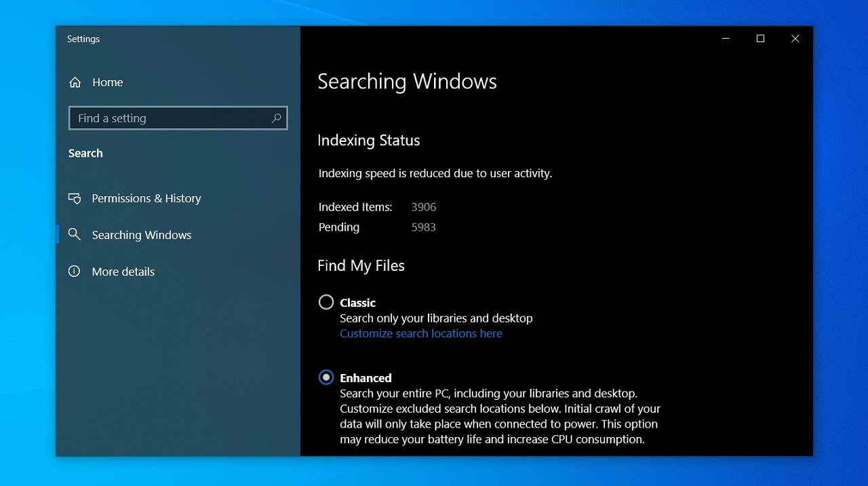The width and height of the screenshot is (868, 486).
Task: Click the Pending label
Action: click(x=339, y=227)
